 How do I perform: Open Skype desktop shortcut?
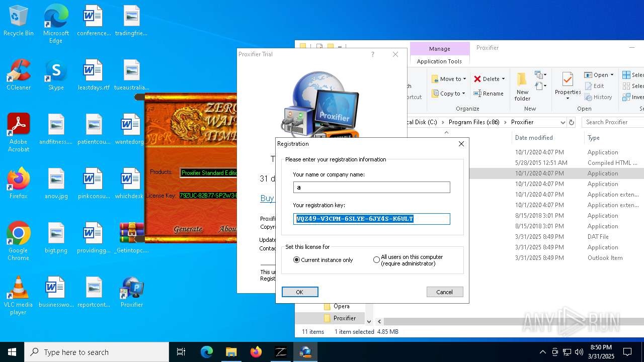click(56, 75)
